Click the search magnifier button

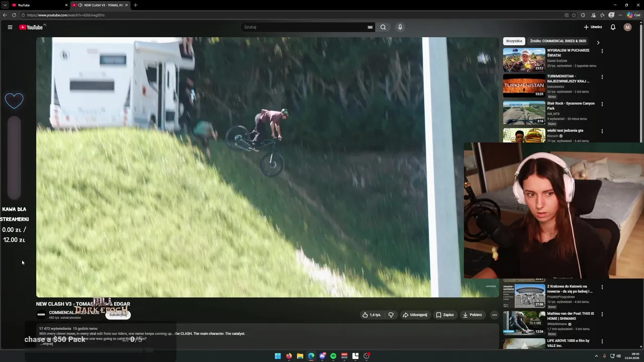tap(383, 27)
